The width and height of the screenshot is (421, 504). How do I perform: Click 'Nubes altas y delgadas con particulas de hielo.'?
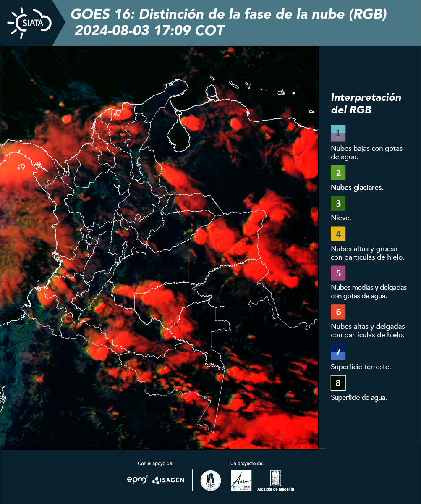click(368, 331)
